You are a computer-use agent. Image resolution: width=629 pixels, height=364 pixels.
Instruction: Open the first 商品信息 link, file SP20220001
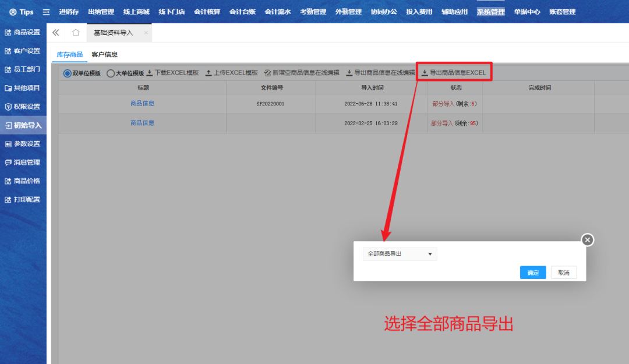(143, 104)
